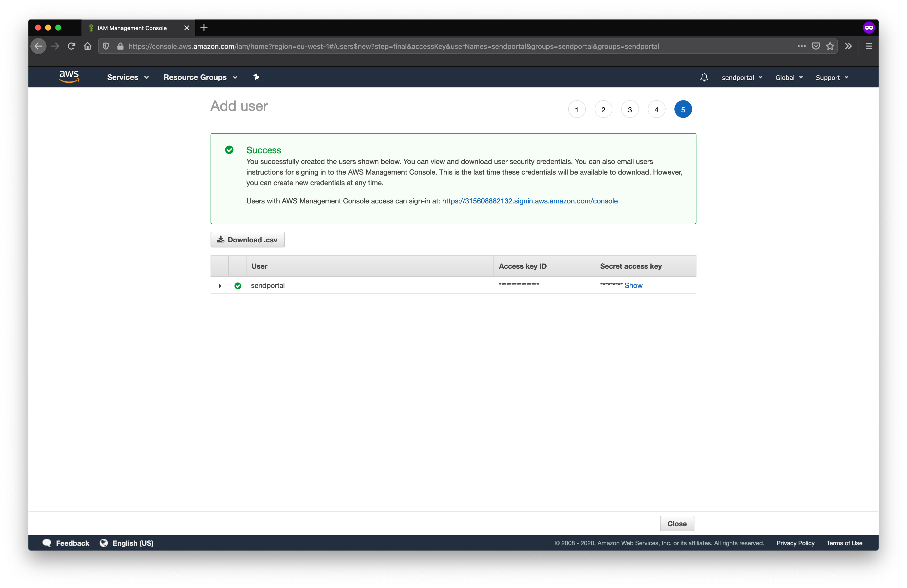This screenshot has height=588, width=907.
Task: Click the sendportal console sign-in link
Action: point(529,201)
